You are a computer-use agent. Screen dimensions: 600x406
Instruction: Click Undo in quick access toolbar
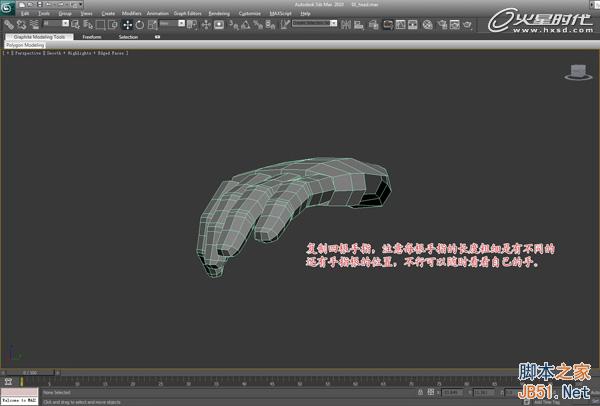click(x=49, y=5)
